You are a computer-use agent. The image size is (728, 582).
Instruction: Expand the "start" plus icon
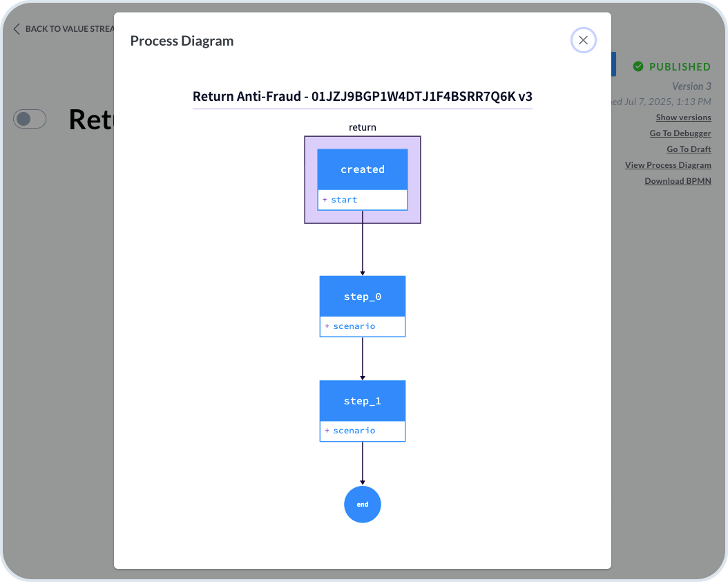[325, 200]
